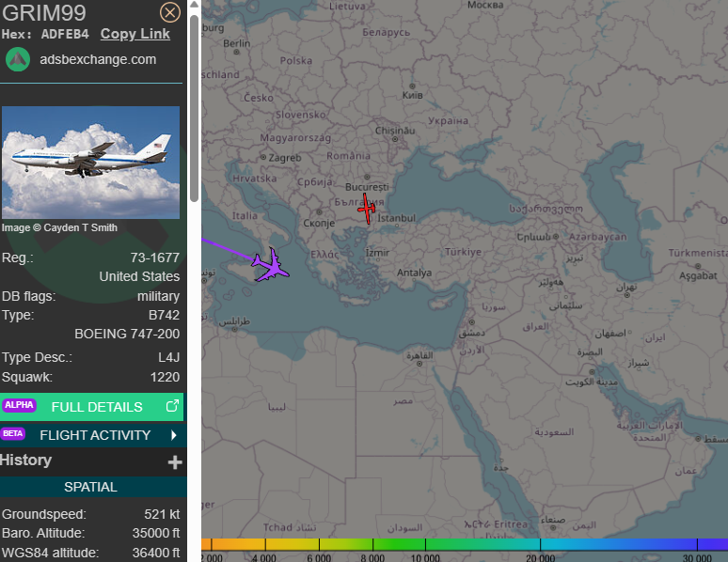The height and width of the screenshot is (562, 728).
Task: Close the GRIM99 aircraft info panel
Action: pos(170,12)
